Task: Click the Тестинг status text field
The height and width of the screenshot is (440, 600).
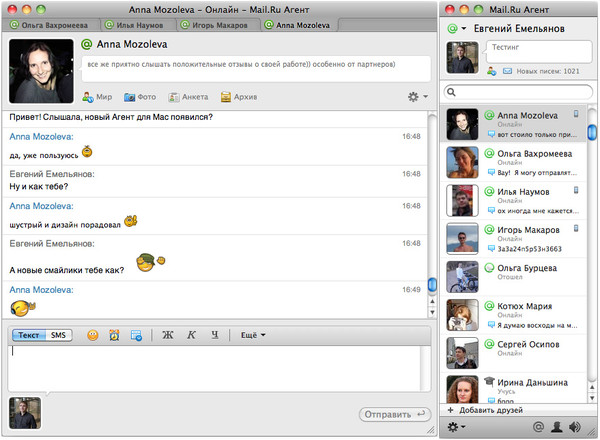Action: [x=540, y=52]
